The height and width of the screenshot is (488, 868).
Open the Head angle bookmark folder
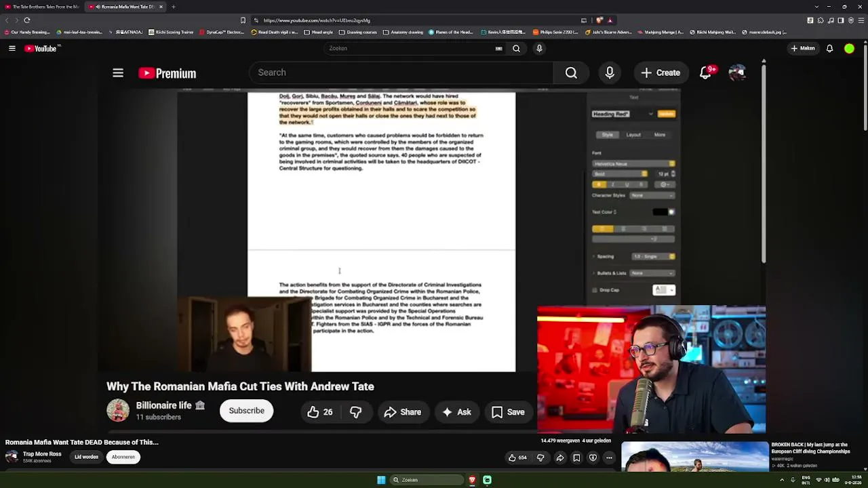[x=318, y=32]
